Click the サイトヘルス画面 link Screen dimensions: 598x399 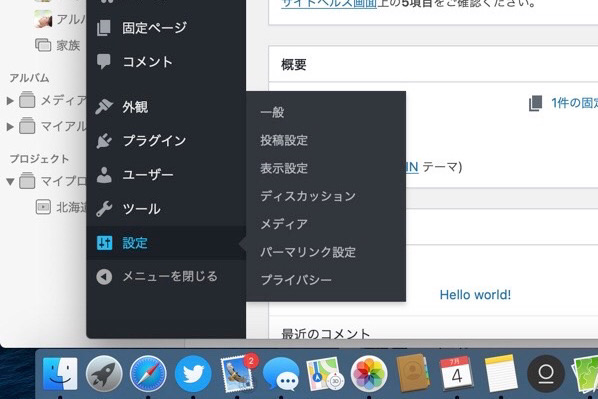[x=329, y=4]
